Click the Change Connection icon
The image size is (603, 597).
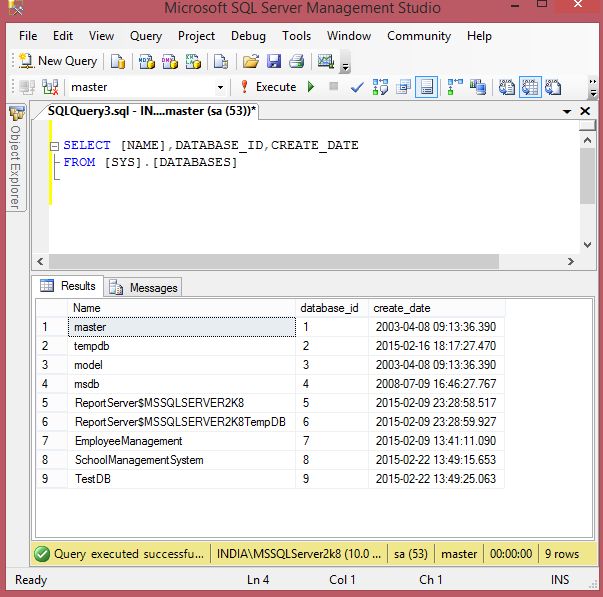pyautogui.click(x=50, y=87)
